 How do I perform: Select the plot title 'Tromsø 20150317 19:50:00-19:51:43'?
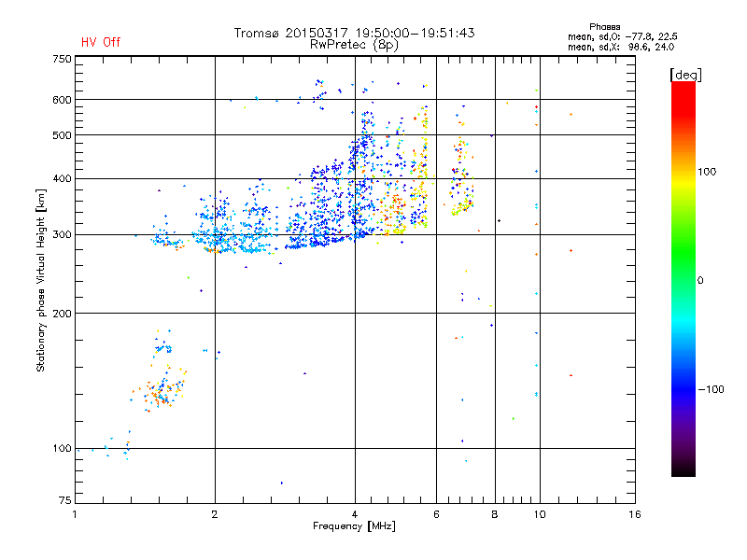(355, 33)
